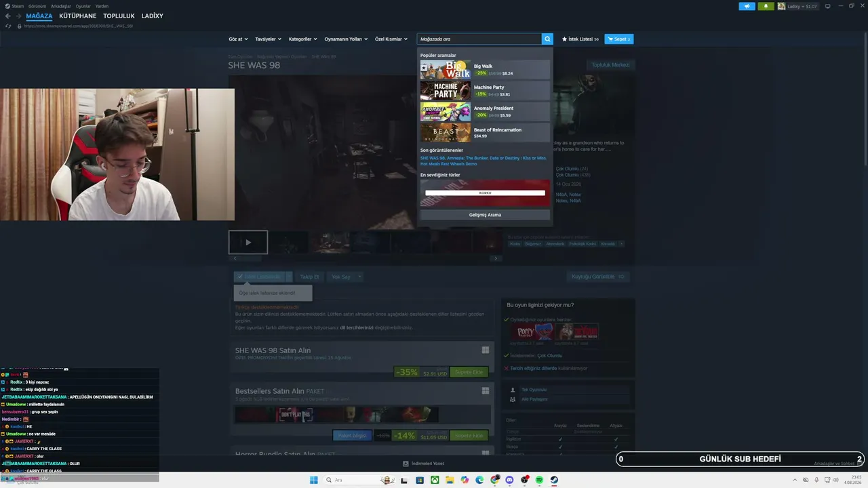
Task: Open the Oyunlar menu
Action: [x=83, y=6]
